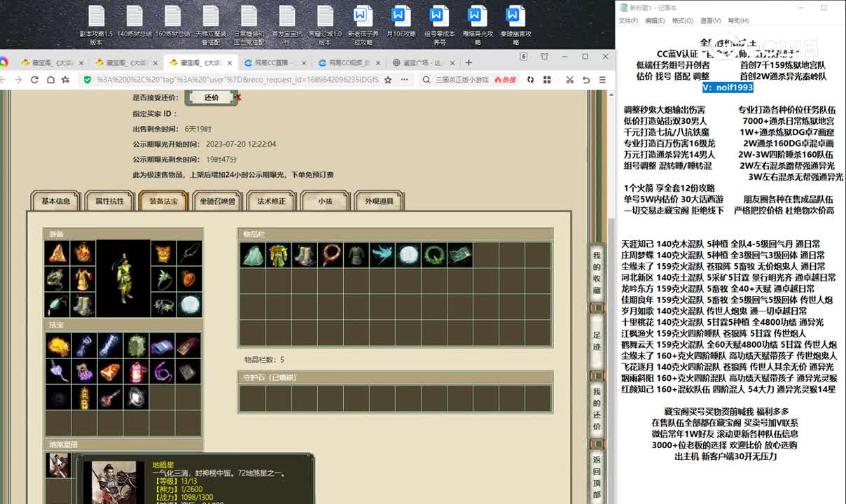Image resolution: width=846 pixels, height=504 pixels.
Task: Open the browser apps grid icon
Action: 548,80
